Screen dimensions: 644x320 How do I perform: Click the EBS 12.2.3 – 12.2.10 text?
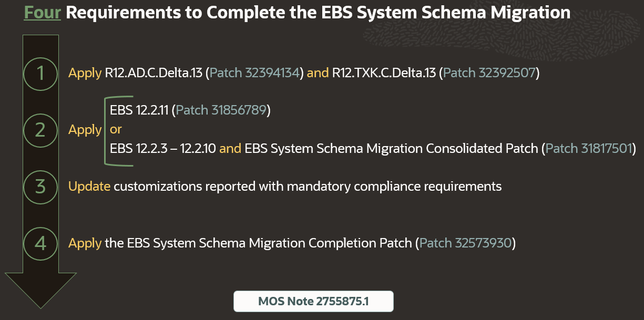coord(162,149)
